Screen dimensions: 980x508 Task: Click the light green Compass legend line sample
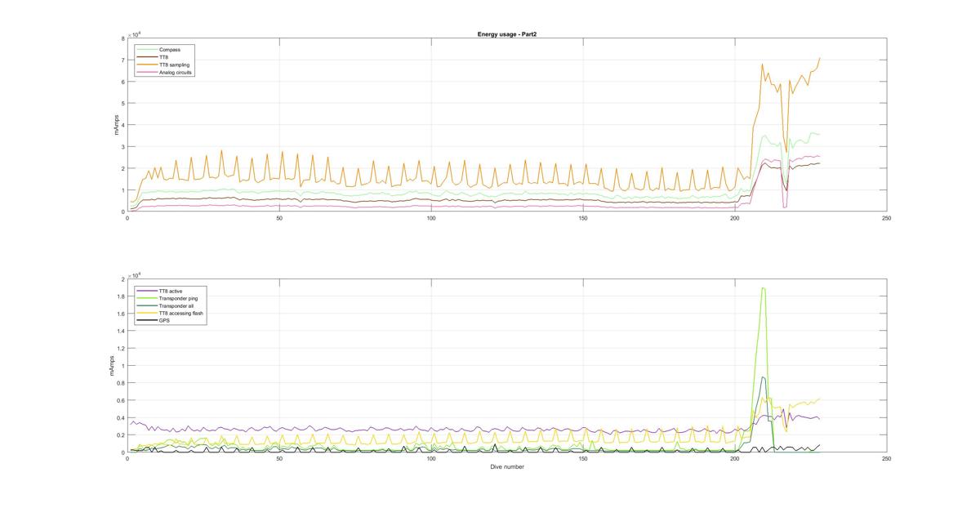tap(147, 50)
